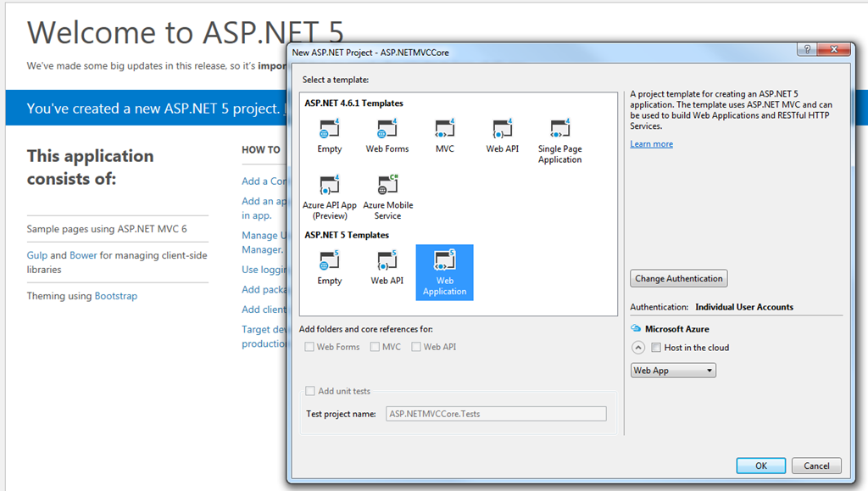Click 'Add folders and core references for:' label
Viewport: 868px width, 491px height.
[x=366, y=329]
